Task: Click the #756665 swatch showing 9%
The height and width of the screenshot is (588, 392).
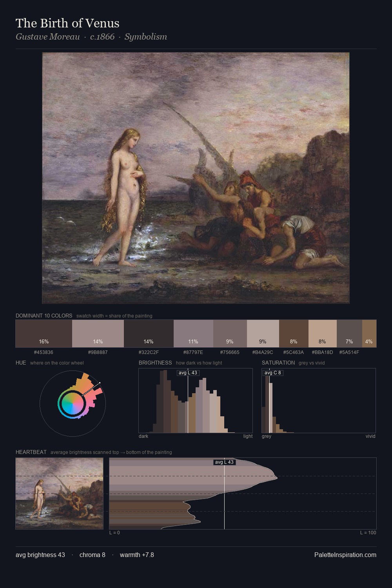Action: coord(230,334)
